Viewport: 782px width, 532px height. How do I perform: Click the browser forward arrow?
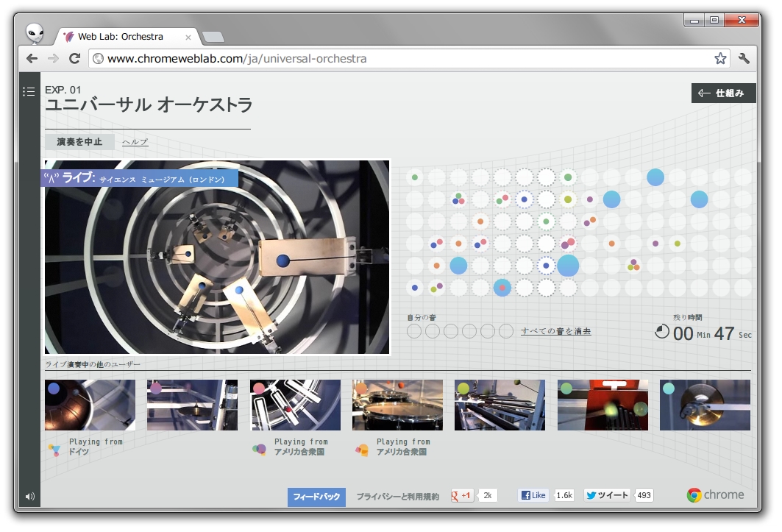(54, 58)
